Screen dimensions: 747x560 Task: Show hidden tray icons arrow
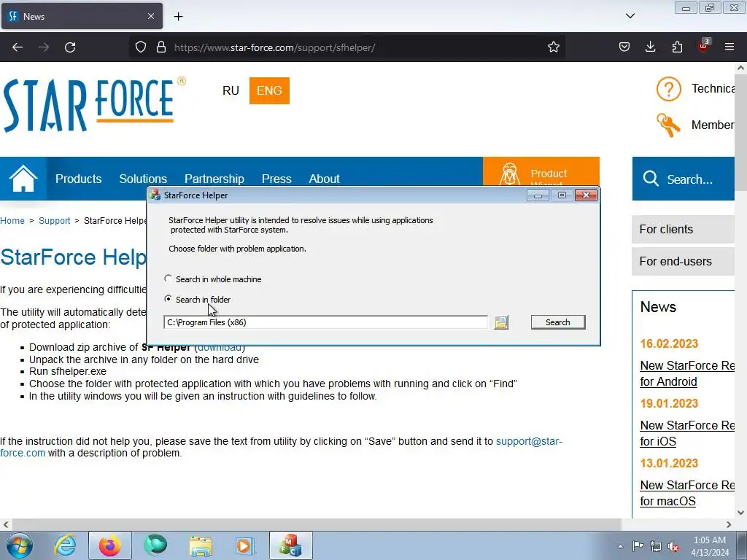tap(620, 546)
